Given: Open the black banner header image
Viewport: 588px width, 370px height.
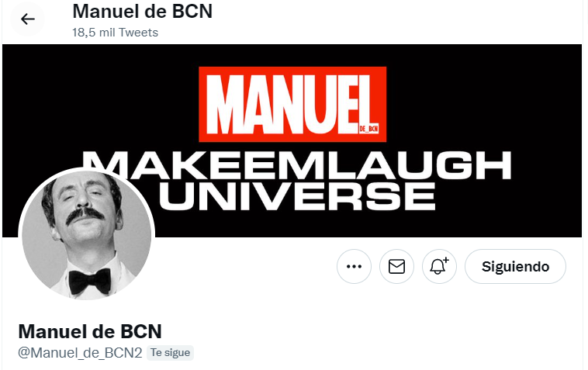Looking at the screenshot, I should click(x=292, y=140).
